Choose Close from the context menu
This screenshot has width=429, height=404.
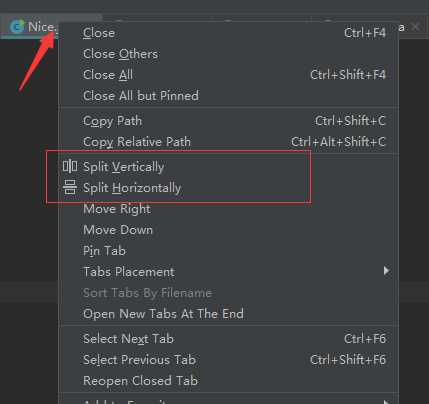[229, 33]
